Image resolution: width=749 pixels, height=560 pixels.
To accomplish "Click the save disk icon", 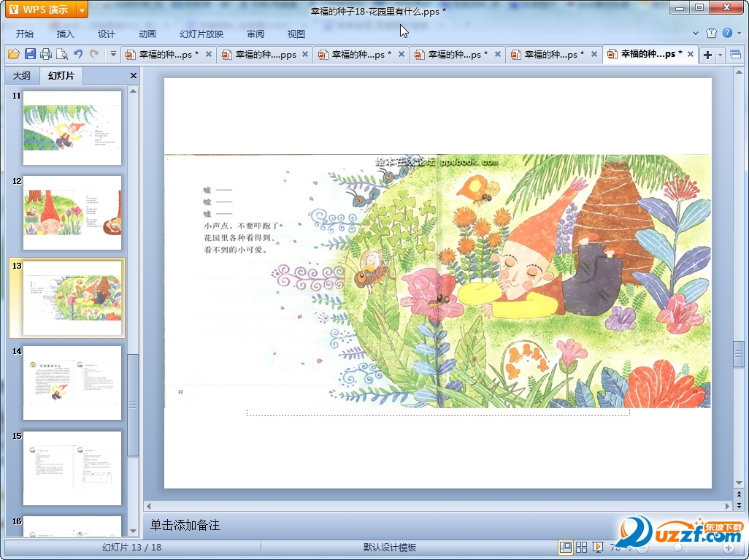I will pyautogui.click(x=30, y=54).
